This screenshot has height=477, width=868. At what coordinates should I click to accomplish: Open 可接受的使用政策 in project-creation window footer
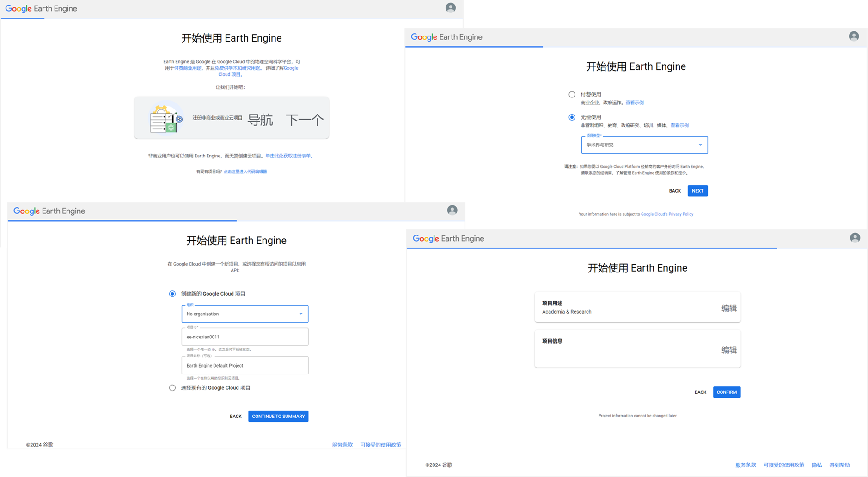click(380, 445)
